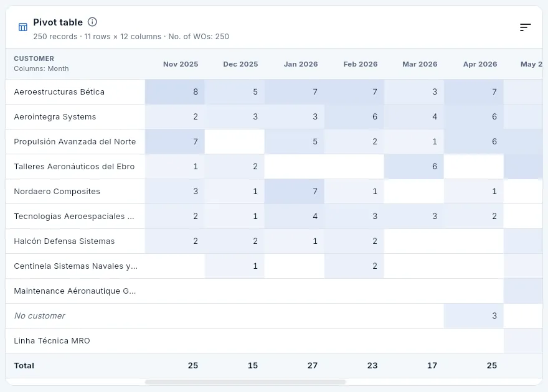Click the Nordaero Composites row label
Viewport: 548px width, 392px height.
[57, 191]
